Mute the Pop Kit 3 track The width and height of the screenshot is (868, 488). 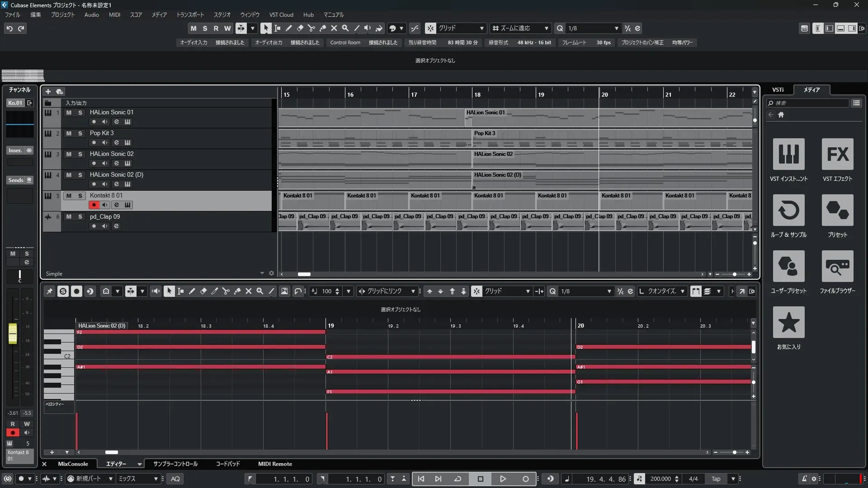69,133
